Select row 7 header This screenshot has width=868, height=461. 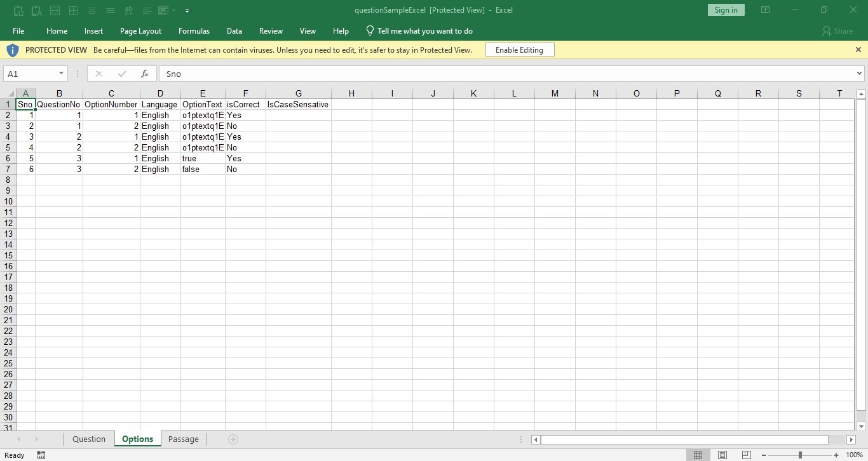9,170
